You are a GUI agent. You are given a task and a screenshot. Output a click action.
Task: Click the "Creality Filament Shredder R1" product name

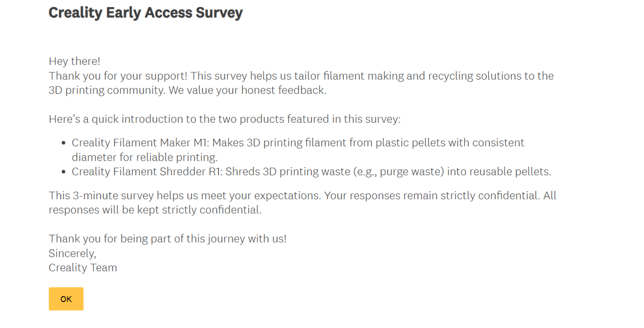click(x=147, y=172)
